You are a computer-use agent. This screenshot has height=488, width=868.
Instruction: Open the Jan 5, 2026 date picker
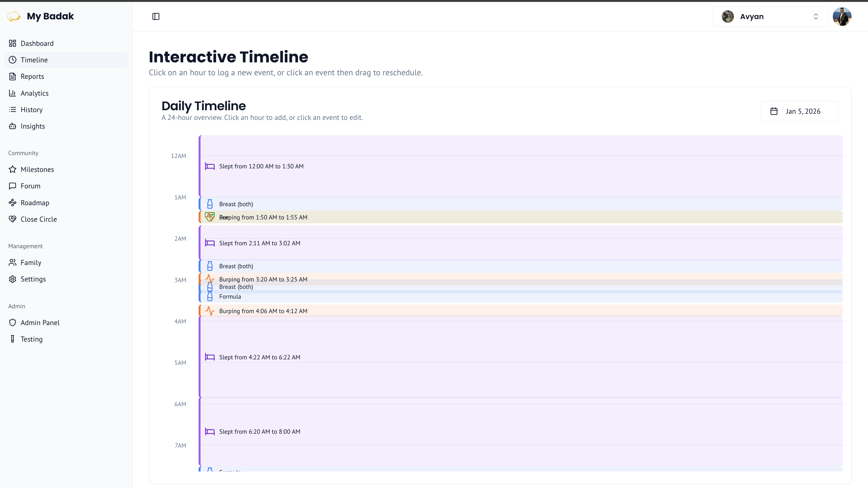pos(799,111)
